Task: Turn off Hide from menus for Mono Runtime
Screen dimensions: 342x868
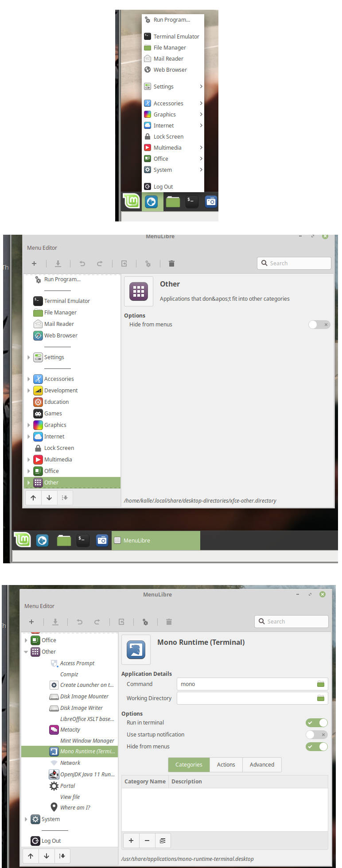Action: (x=316, y=747)
